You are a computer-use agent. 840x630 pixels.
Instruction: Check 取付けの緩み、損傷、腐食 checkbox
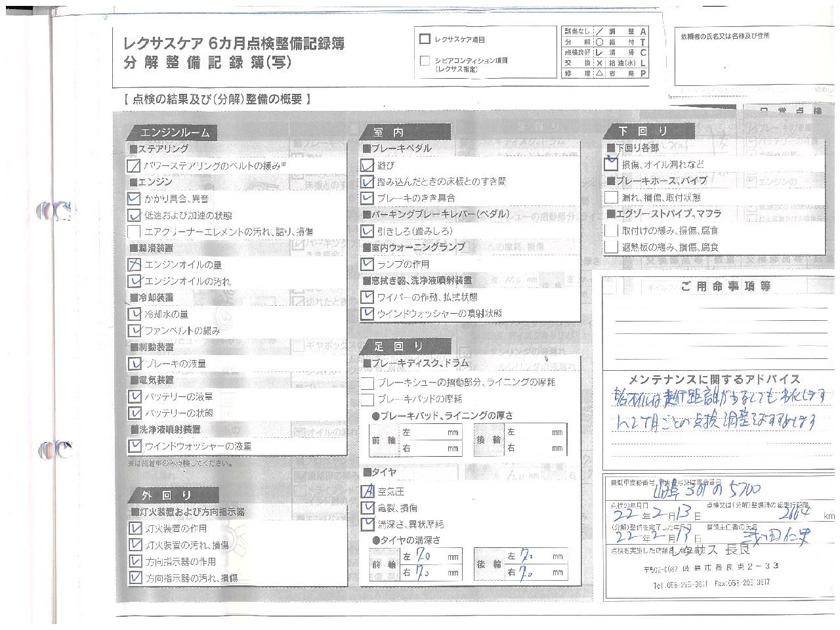click(611, 230)
